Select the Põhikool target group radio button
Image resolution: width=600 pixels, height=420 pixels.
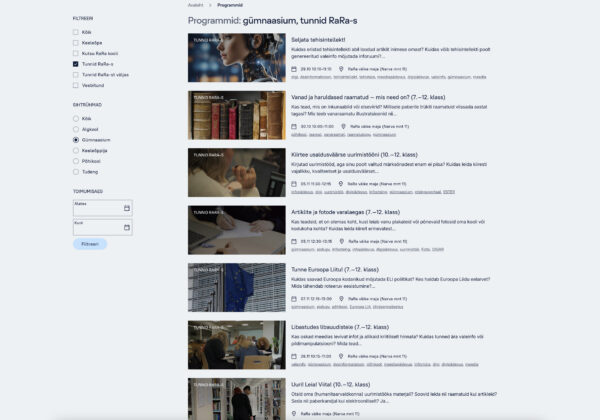[x=76, y=161]
